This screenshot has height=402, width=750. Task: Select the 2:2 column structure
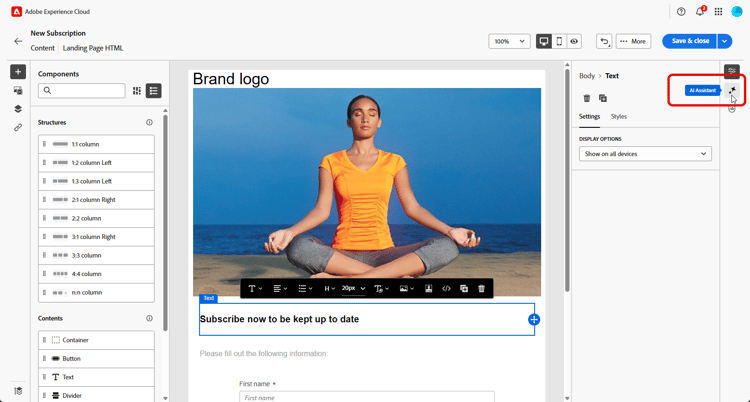(96, 218)
